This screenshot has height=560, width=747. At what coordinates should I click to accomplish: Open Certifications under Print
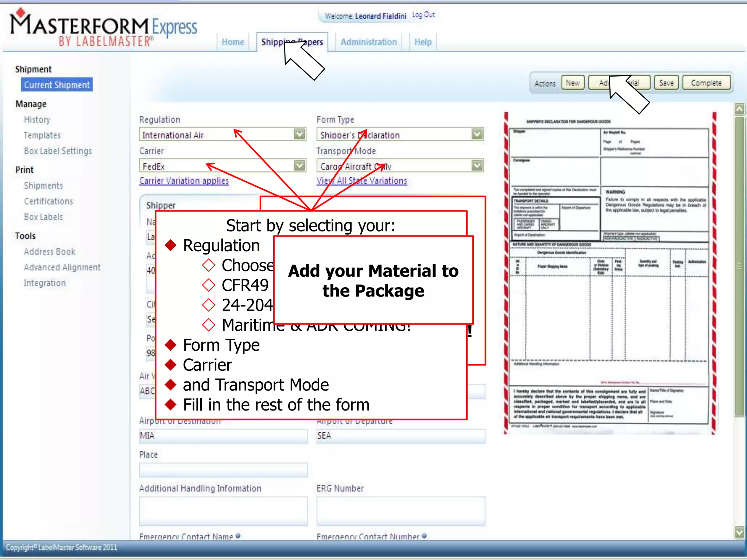pyautogui.click(x=49, y=201)
